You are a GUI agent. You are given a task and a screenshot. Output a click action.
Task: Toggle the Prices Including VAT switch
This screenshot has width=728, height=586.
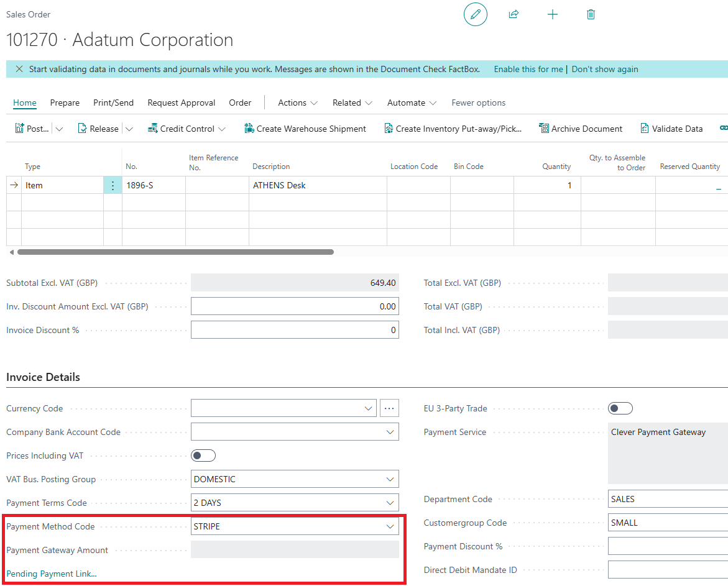(x=203, y=456)
